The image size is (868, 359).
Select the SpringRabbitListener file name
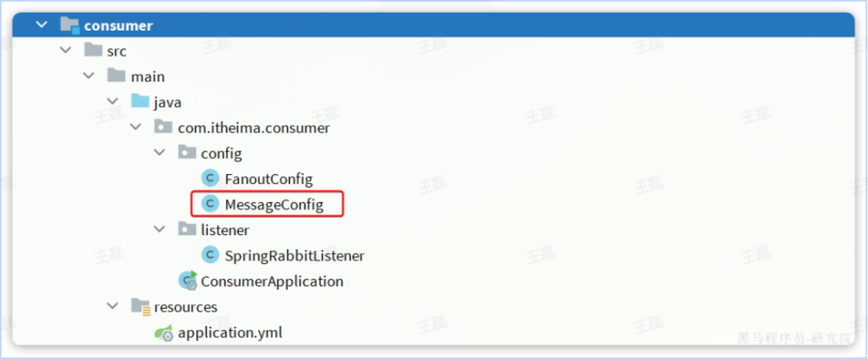[x=294, y=255]
